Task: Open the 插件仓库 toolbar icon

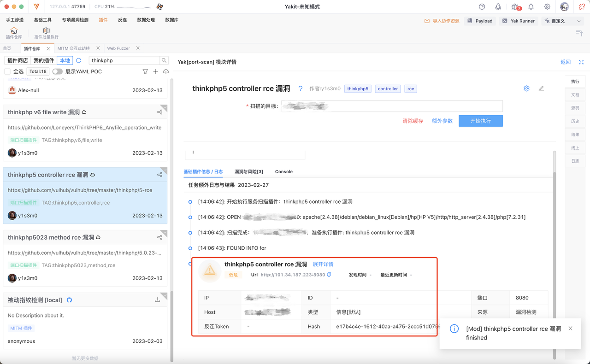Action: (14, 33)
